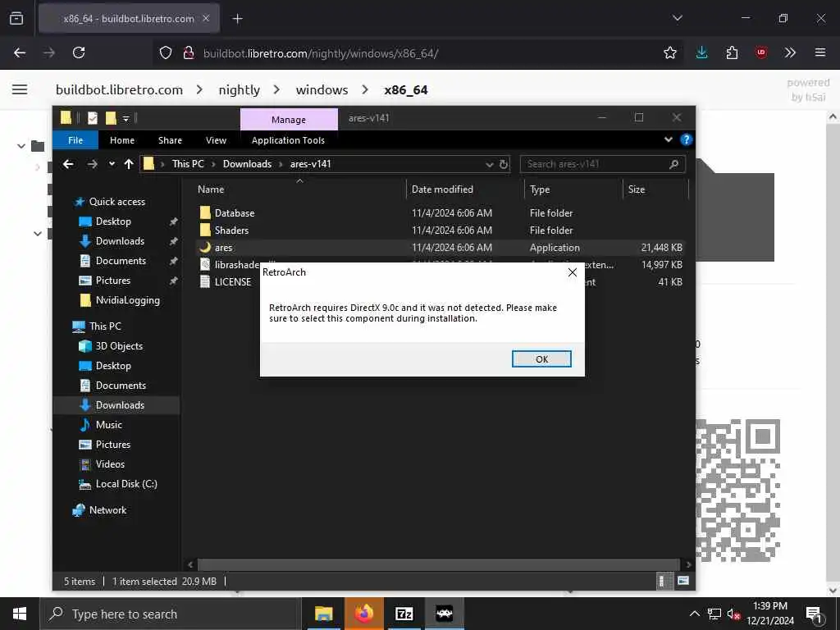840x630 pixels.
Task: Open the Share ribbon tab
Action: tap(170, 140)
